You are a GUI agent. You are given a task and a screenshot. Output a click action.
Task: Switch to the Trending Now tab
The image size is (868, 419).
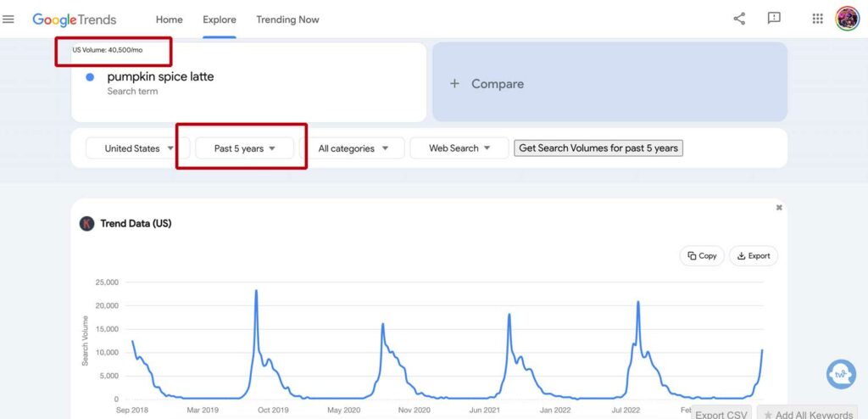coord(287,20)
